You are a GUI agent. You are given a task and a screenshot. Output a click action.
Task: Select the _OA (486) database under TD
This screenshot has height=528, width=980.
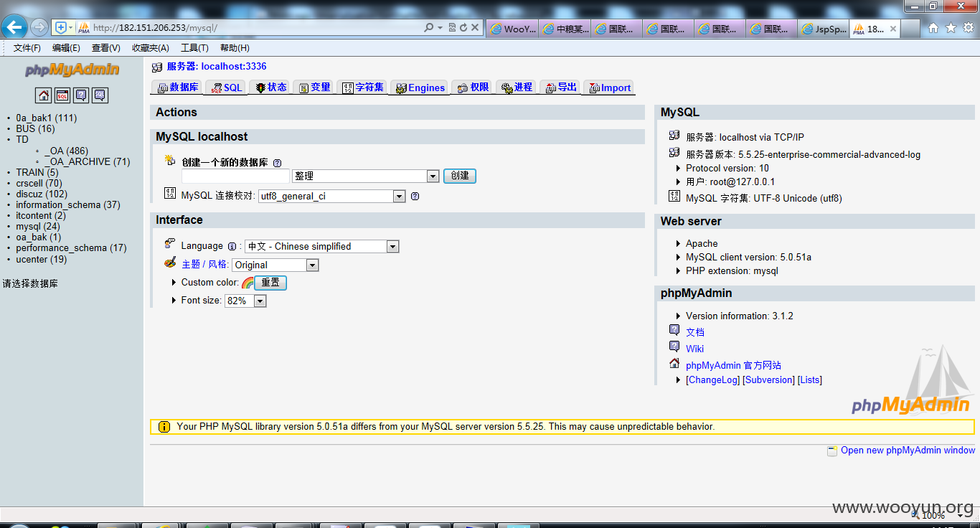(66, 151)
